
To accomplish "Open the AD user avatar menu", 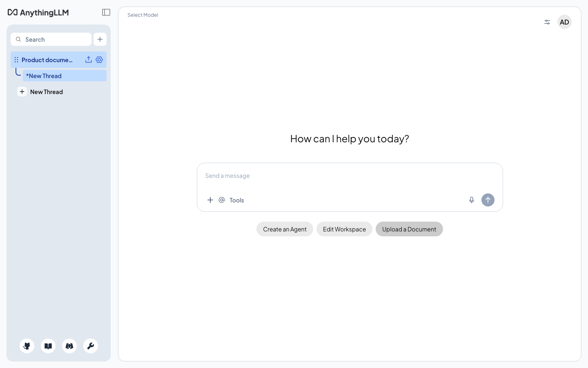I will click(x=564, y=22).
